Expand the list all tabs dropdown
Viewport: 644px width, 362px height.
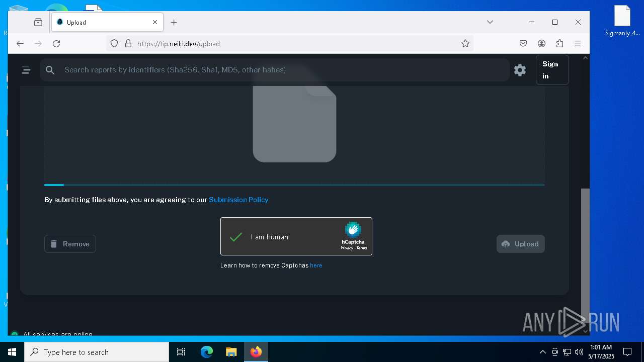(x=490, y=22)
